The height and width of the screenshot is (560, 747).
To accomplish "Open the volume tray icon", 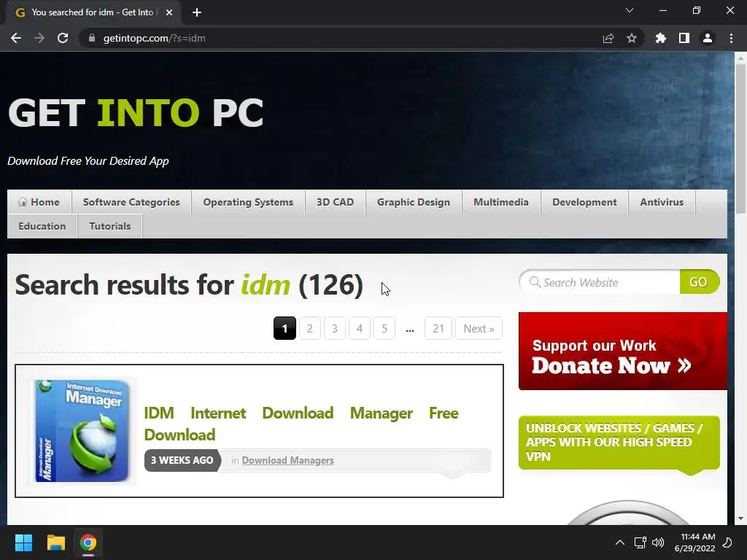I will pyautogui.click(x=658, y=542).
